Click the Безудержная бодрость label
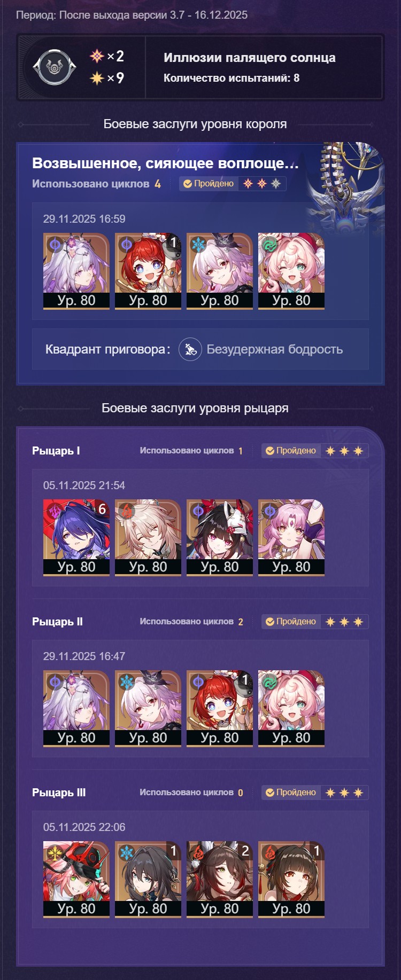Viewport: 401px width, 980px height. click(x=275, y=349)
